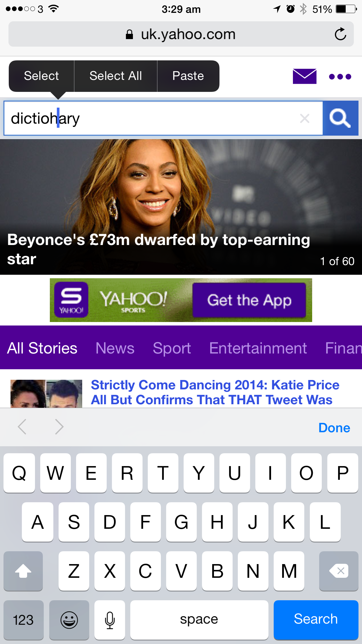Toggle the shift key on keyboard
Image resolution: width=362 pixels, height=644 pixels.
(x=23, y=571)
